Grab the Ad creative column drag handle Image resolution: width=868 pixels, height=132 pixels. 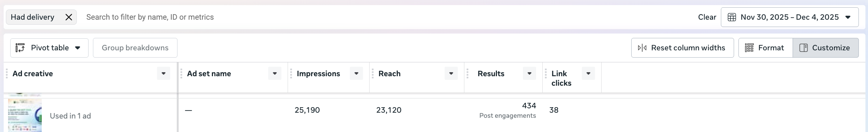click(7, 74)
